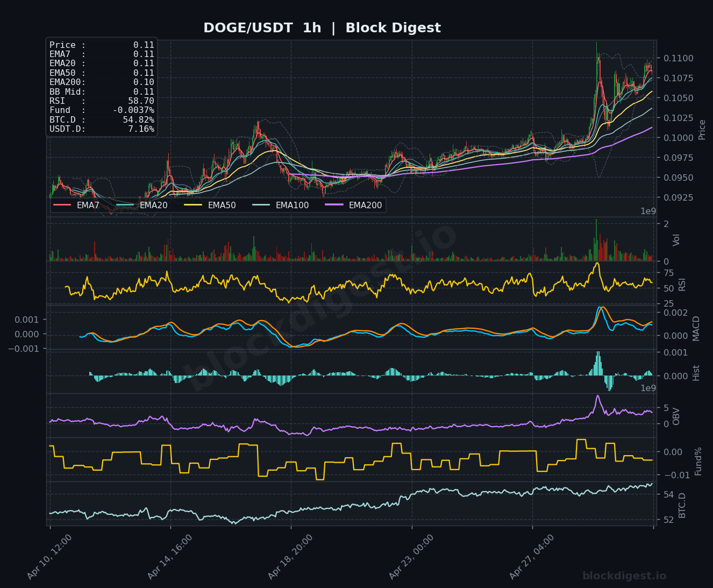Click the EMA50 yellow legend swatch
Viewport: 713px width, 588px height.
pos(193,205)
